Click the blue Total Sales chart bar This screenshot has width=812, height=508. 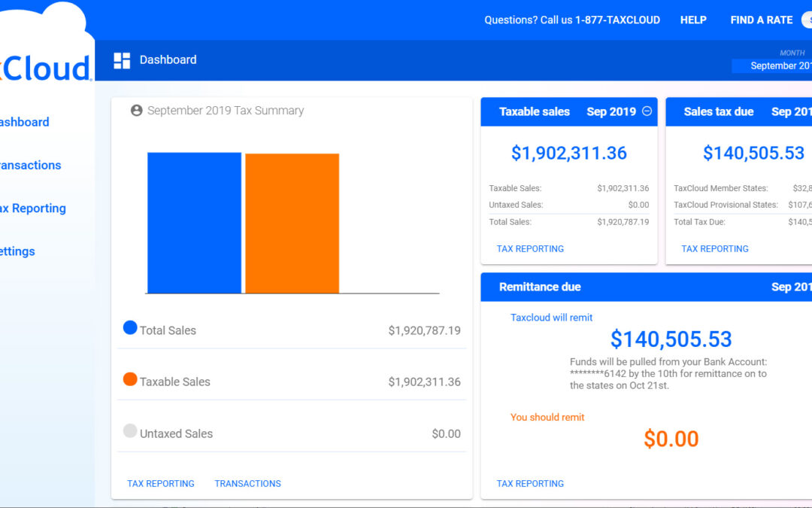tap(194, 223)
